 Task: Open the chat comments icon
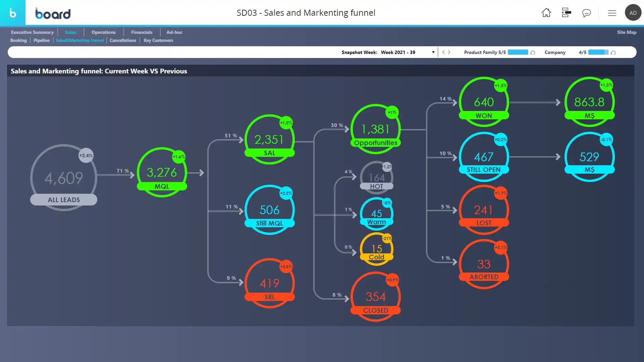coord(586,13)
